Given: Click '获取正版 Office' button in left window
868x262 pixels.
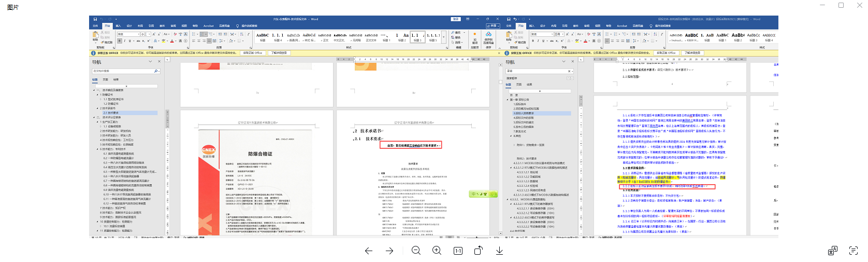Looking at the screenshot, I should point(253,53).
